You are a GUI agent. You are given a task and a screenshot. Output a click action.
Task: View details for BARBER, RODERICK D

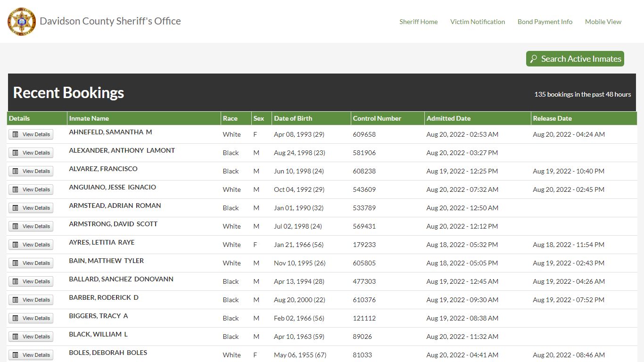31,300
